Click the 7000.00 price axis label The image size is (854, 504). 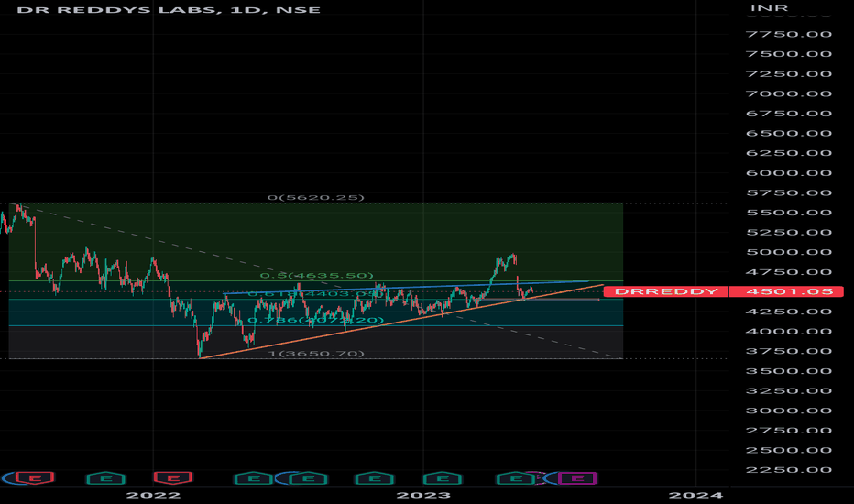coord(789,93)
